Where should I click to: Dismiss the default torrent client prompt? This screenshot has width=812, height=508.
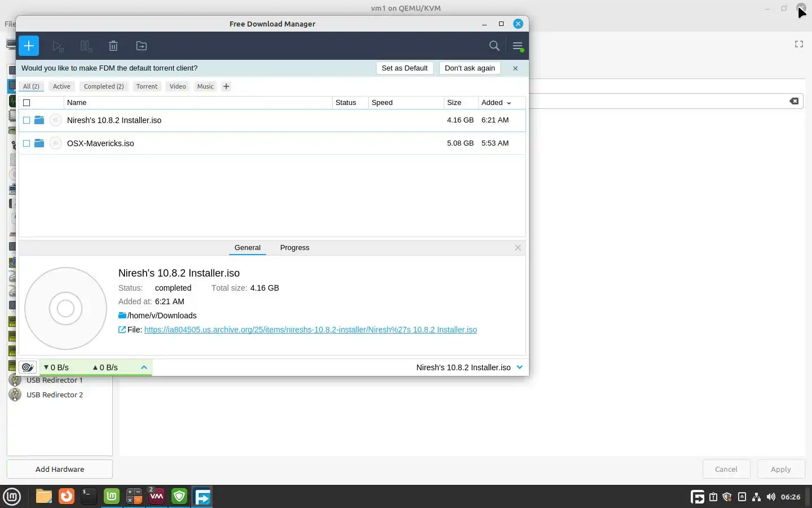(x=515, y=68)
